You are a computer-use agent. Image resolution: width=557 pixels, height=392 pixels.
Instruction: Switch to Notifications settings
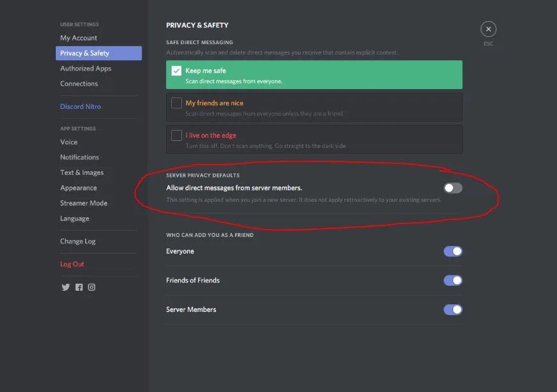79,158
